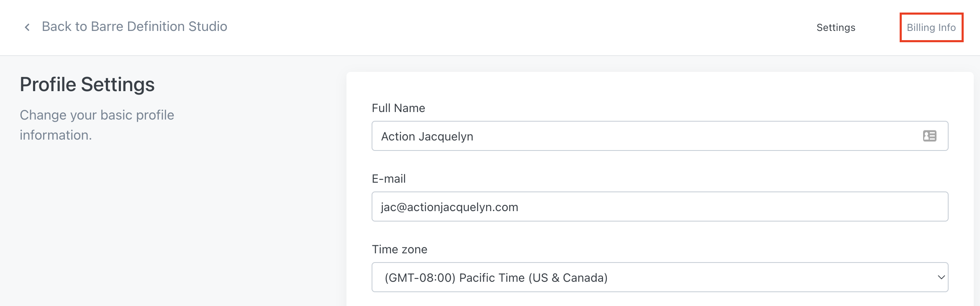Switch to the Settings tab
980x306 pixels.
coord(836,28)
